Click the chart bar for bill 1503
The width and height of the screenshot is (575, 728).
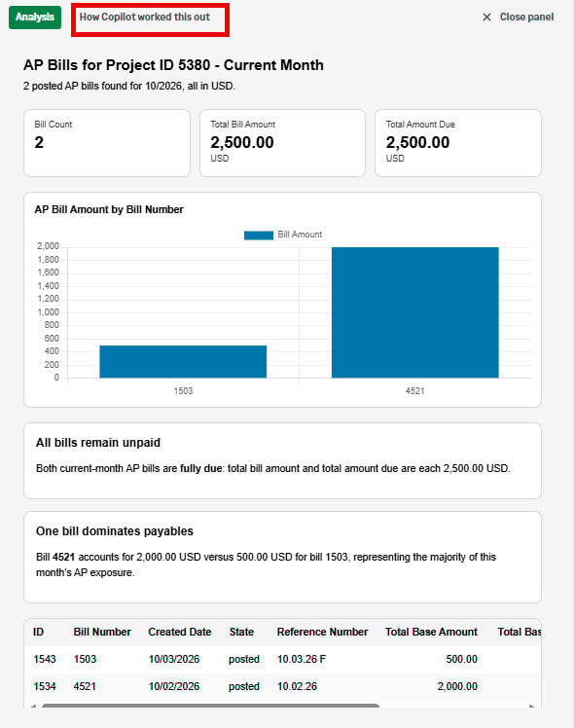pyautogui.click(x=183, y=362)
